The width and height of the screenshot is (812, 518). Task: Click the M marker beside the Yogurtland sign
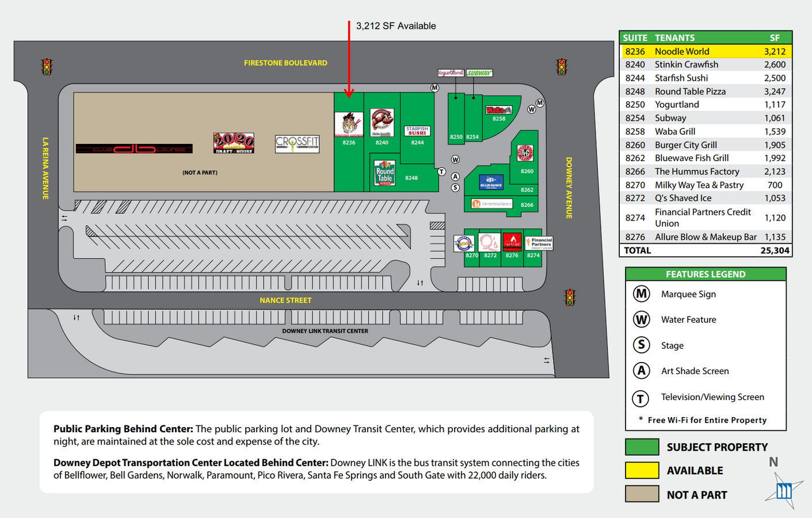[x=434, y=88]
